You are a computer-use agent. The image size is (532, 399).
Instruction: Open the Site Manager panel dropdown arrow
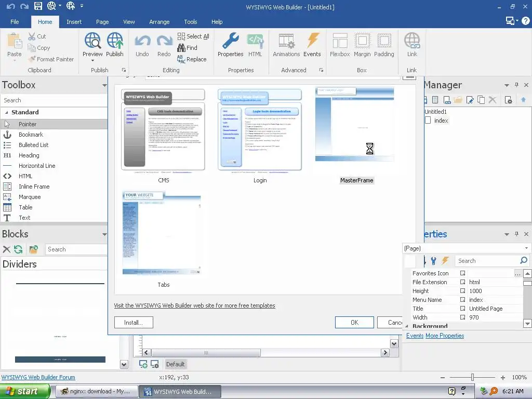click(507, 85)
